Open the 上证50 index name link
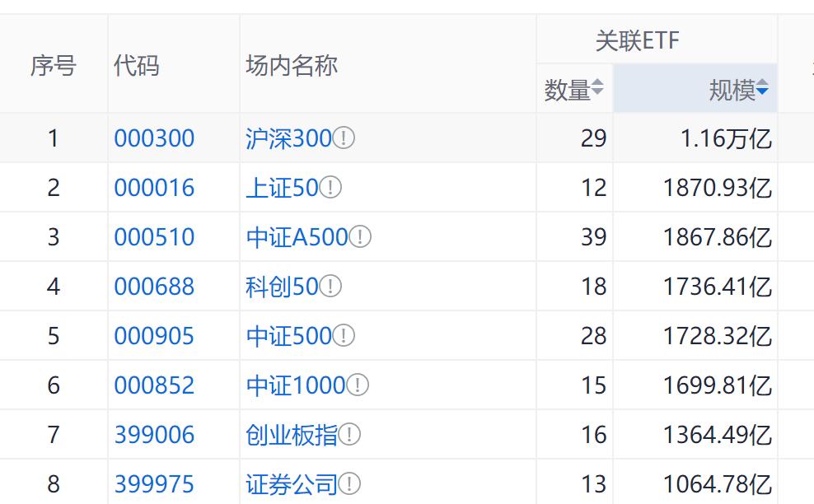Screen dimensions: 814x504 click(x=282, y=188)
